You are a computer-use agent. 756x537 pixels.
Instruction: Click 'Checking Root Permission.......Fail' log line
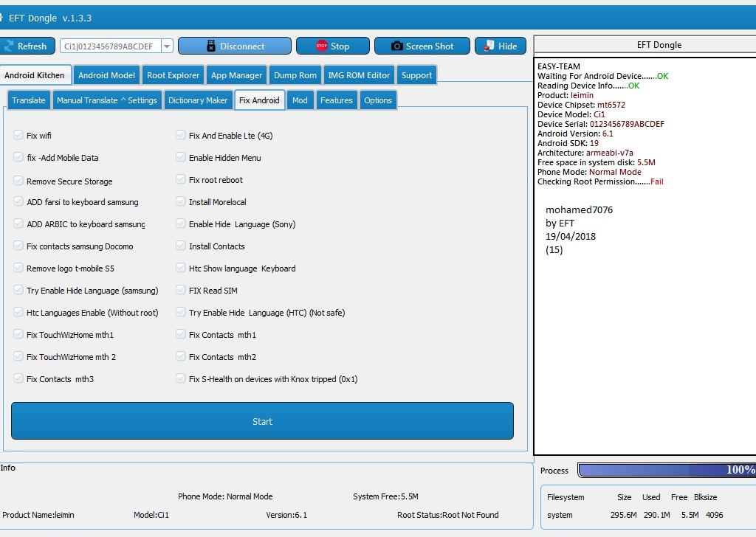(x=600, y=181)
